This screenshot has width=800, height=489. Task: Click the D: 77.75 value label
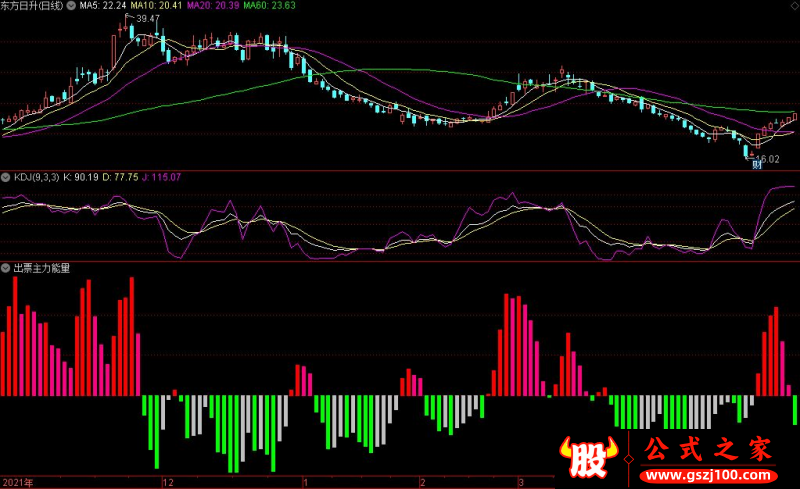[120, 178]
